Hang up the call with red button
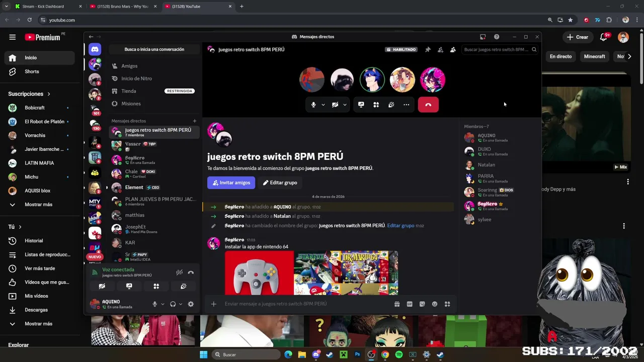644x362 pixels. 428,105
